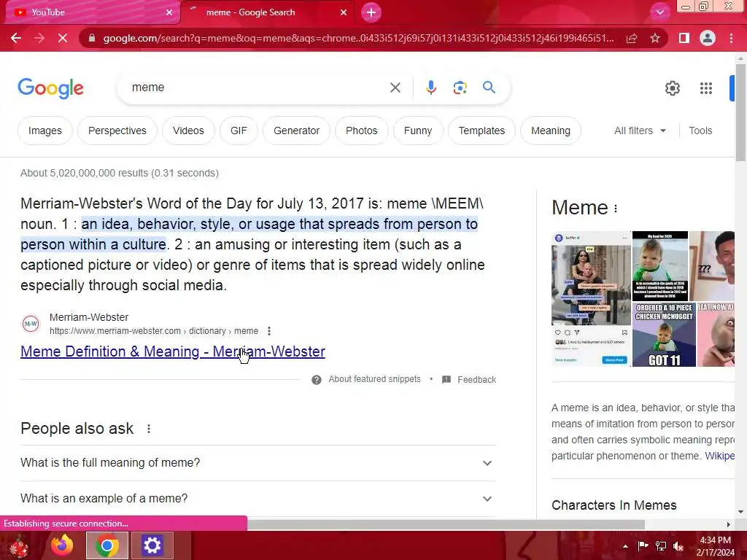Click the Firefox taskbar icon

click(63, 545)
